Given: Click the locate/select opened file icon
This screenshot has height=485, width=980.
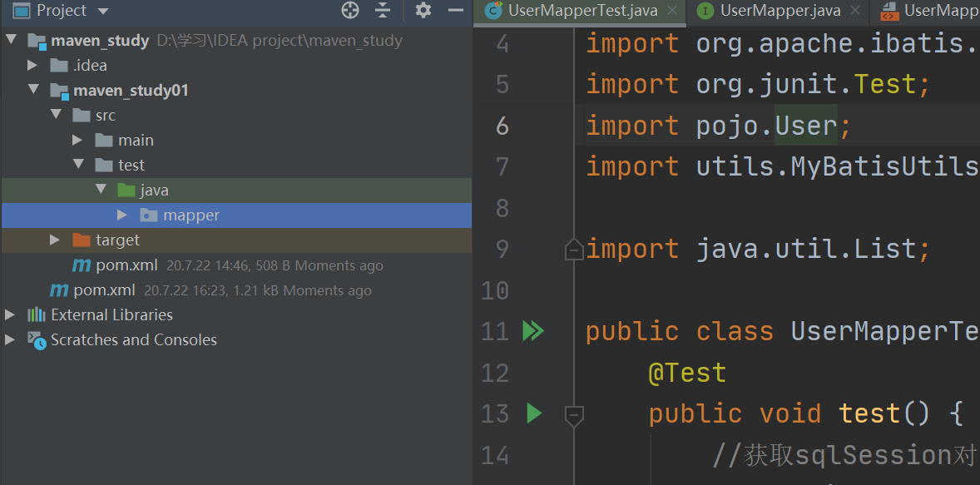Looking at the screenshot, I should click(350, 10).
